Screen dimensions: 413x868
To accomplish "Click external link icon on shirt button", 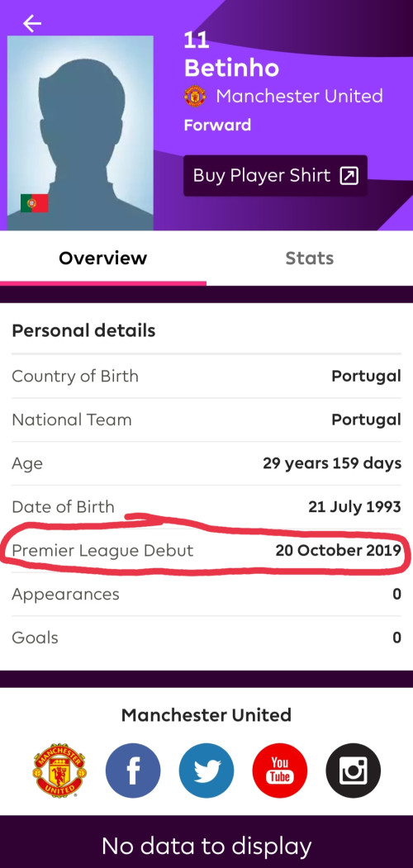I will click(349, 176).
